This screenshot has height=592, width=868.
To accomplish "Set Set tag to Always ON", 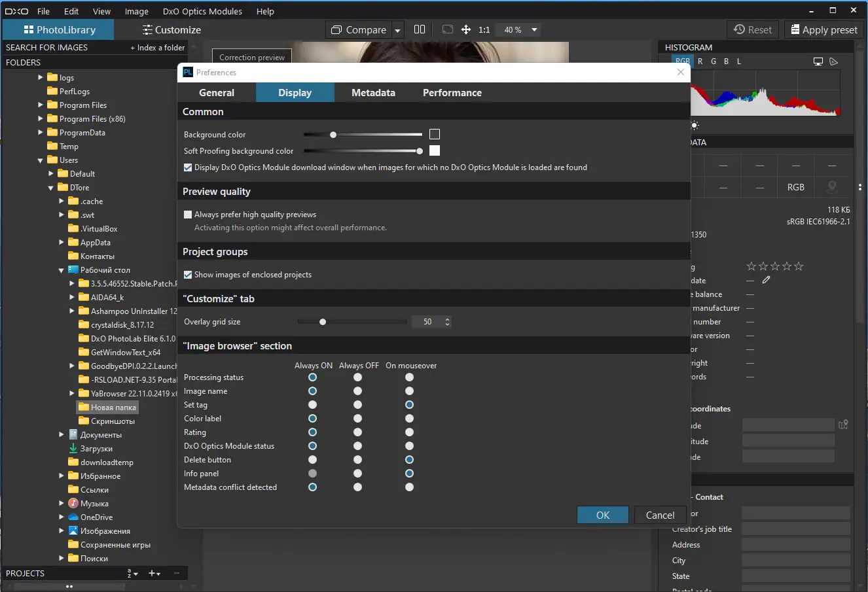I will [x=312, y=405].
